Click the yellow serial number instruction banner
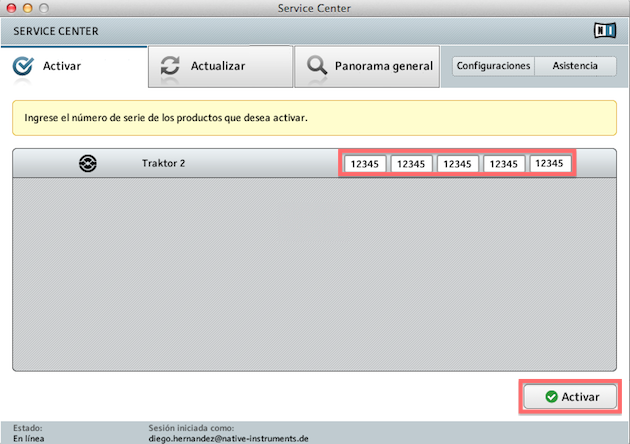This screenshot has width=630, height=444. [314, 117]
